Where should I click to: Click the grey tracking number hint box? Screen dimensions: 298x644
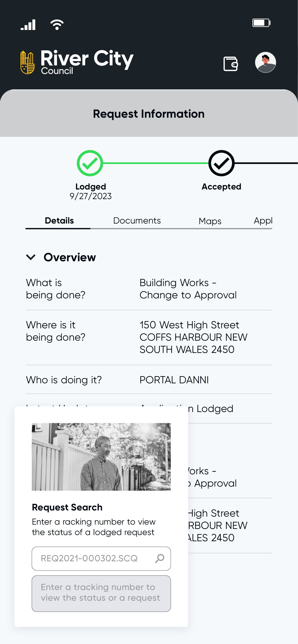(101, 594)
